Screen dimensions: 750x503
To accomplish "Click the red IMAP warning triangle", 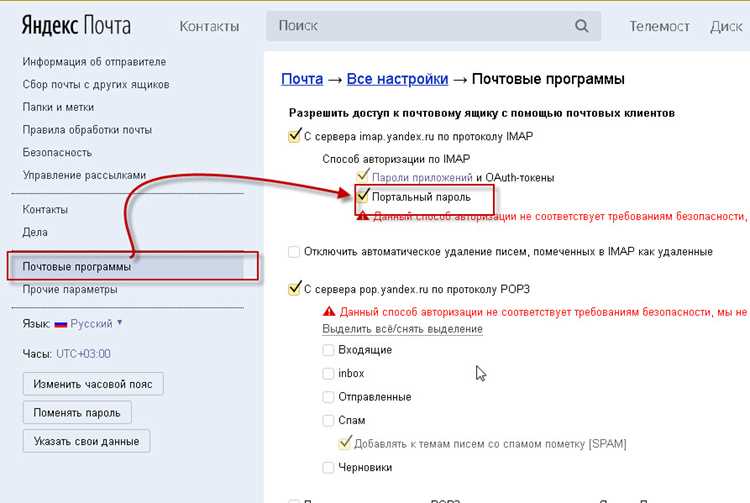I will coord(363,216).
